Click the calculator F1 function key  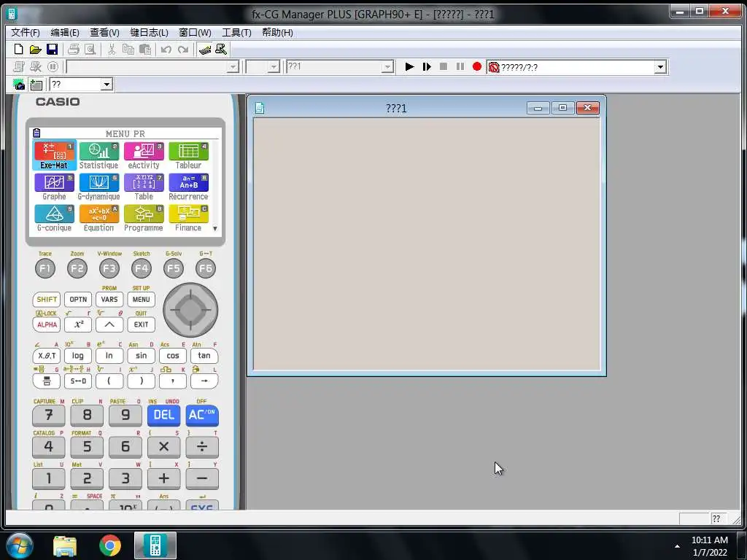coord(45,268)
